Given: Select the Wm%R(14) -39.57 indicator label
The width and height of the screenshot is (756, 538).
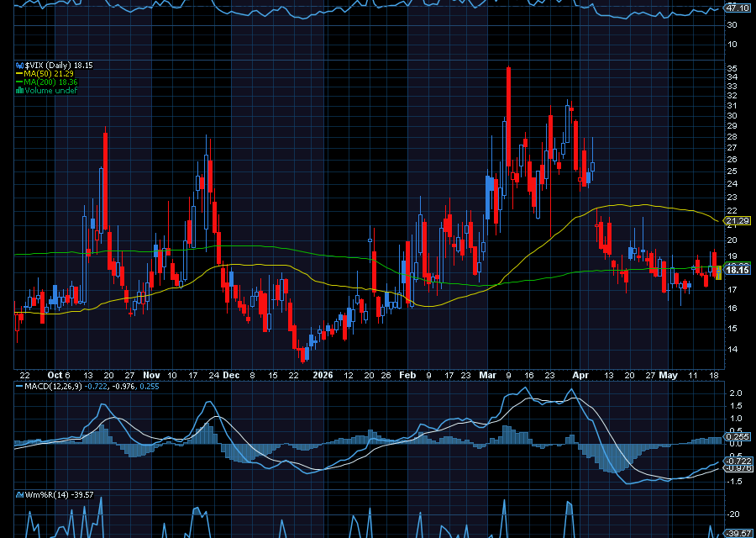Looking at the screenshot, I should pos(59,495).
